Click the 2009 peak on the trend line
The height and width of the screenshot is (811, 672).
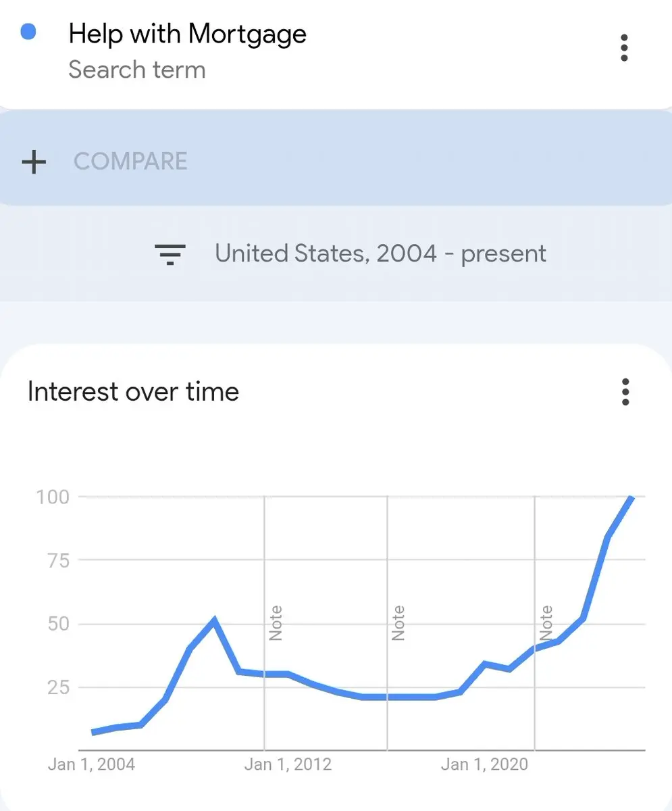[x=214, y=620]
